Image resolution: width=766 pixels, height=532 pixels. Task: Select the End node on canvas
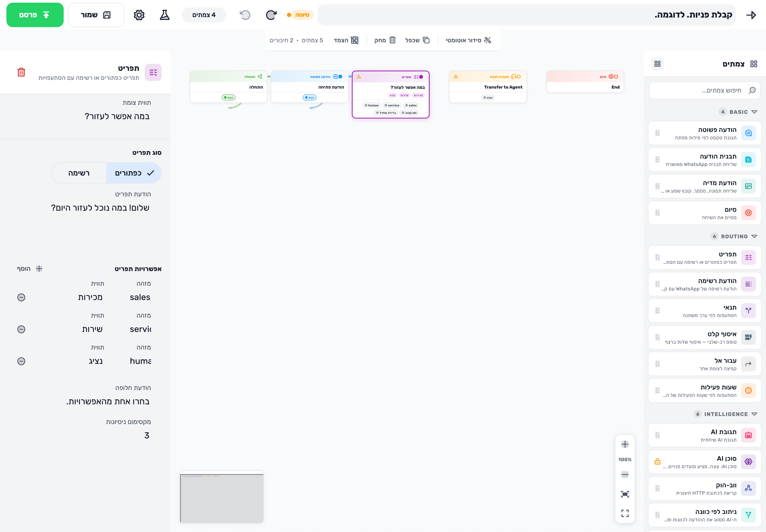[x=585, y=81]
